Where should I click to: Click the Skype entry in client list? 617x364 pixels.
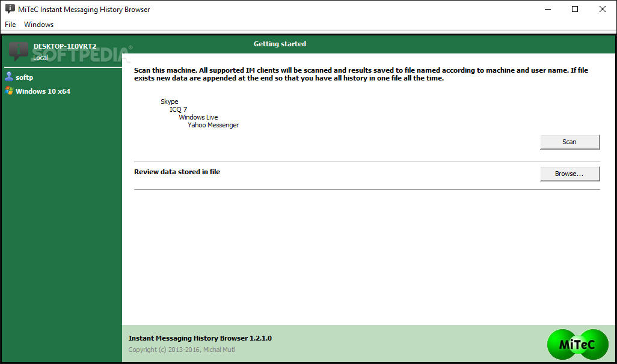click(x=169, y=102)
